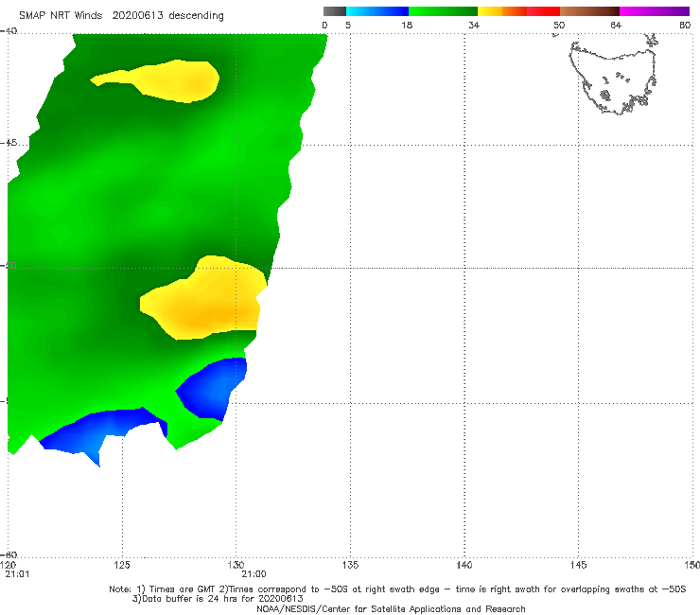This screenshot has width=700, height=615.
Task: Click the longitude label "140"
Action: pos(464,565)
